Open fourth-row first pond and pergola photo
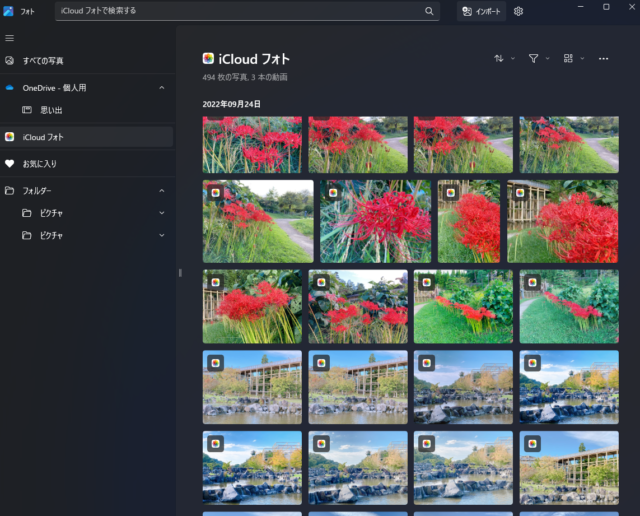Screen dimensions: 640x516 pos(252,387)
